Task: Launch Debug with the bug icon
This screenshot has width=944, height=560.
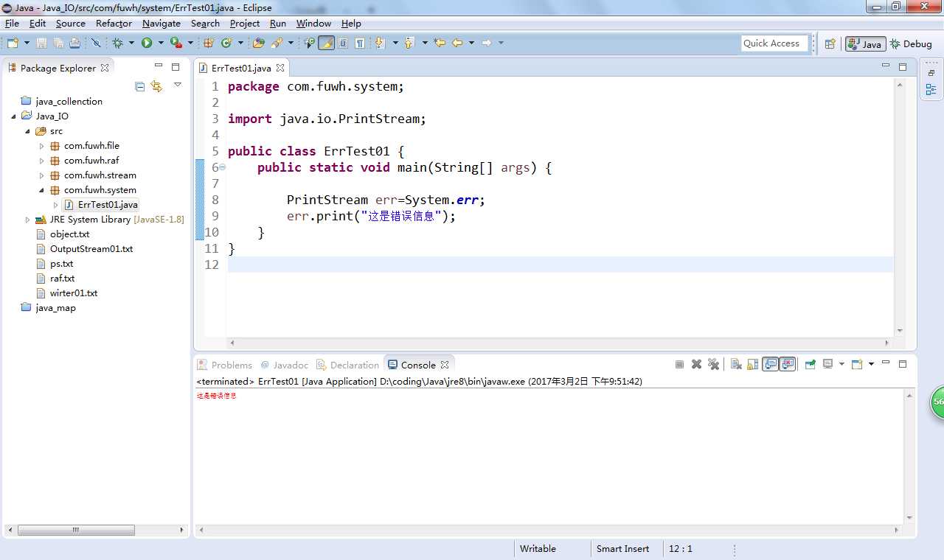Action: coord(117,43)
